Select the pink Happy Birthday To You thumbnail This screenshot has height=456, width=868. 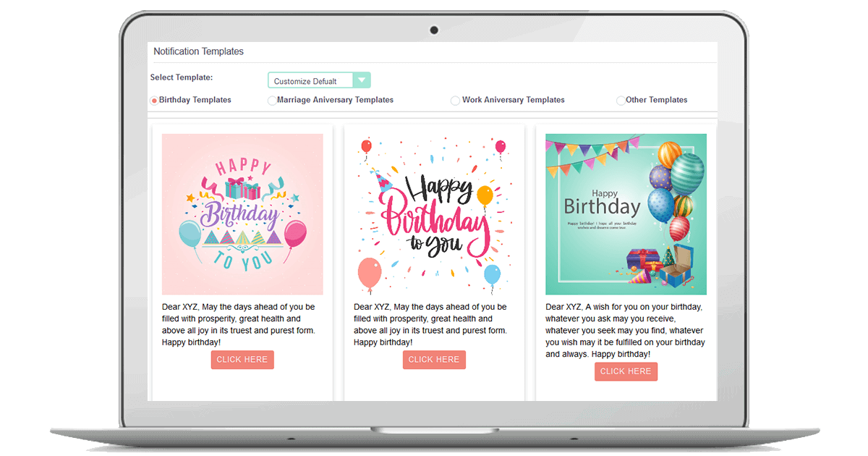pos(242,214)
